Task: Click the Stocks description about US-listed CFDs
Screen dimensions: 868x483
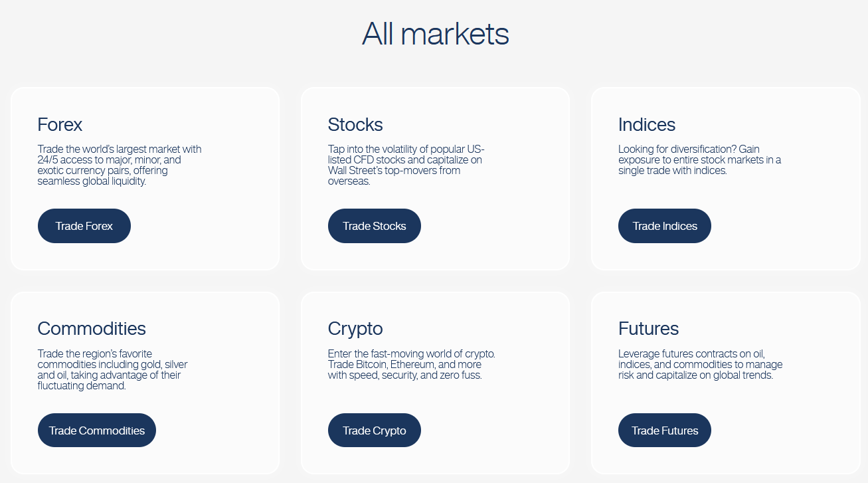Action: [x=406, y=165]
